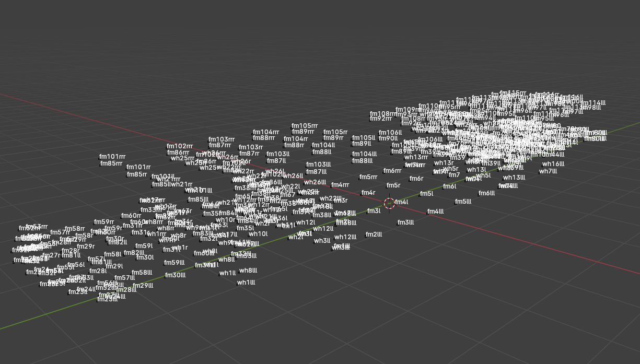The width and height of the screenshot is (640, 364).
Task: Select the empty labeled fm104rrr
Action: coord(266,132)
